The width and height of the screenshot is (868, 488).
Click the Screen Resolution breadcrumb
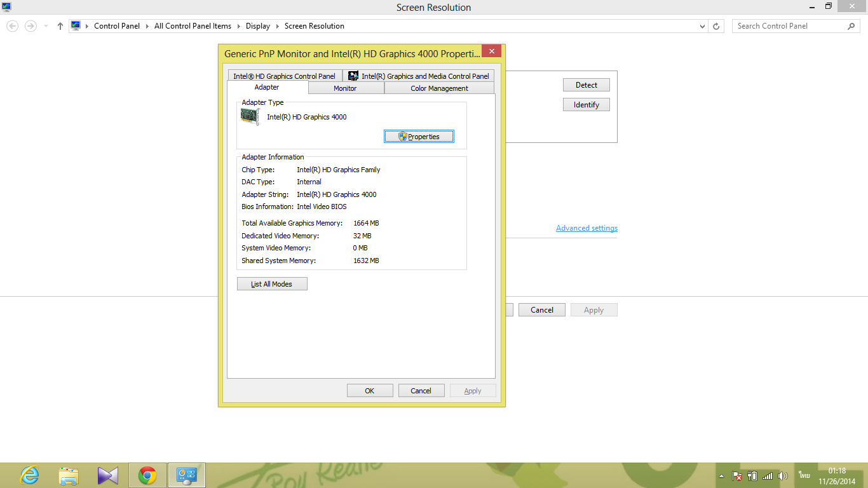coord(315,26)
